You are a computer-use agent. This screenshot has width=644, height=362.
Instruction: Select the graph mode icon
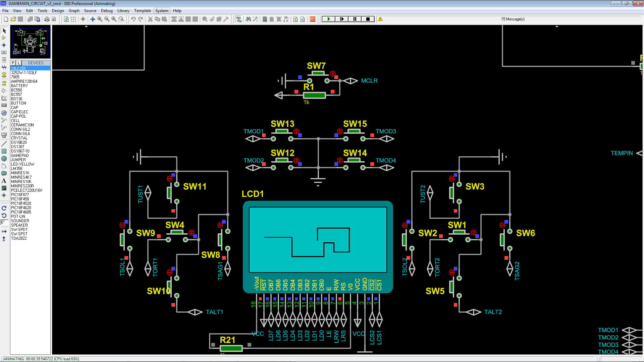point(4,98)
